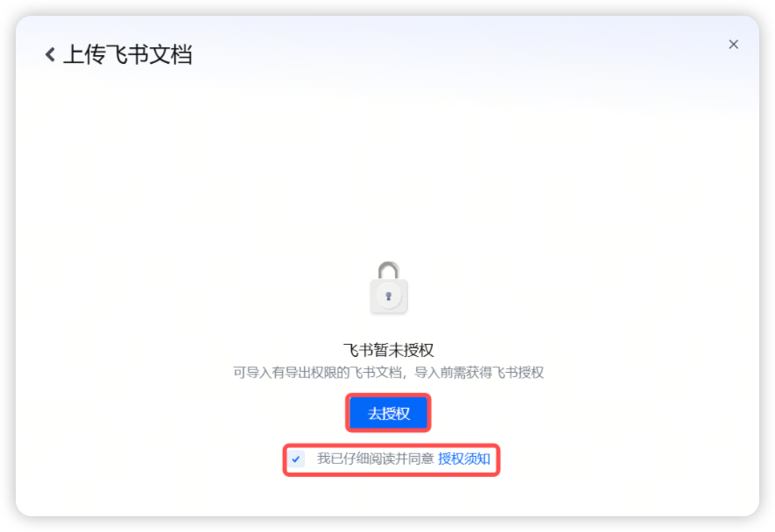Click the gray padlock icon
This screenshot has height=532, width=775.
click(389, 288)
